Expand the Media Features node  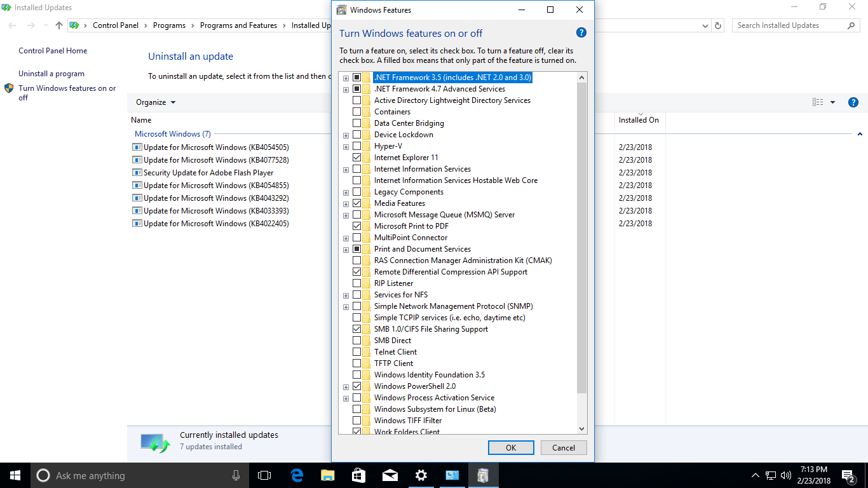[x=346, y=204]
